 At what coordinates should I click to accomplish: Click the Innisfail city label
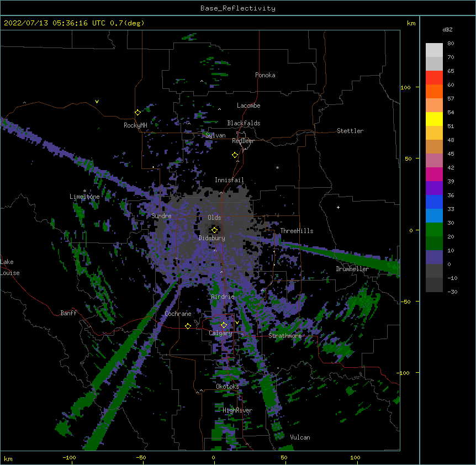(x=230, y=180)
